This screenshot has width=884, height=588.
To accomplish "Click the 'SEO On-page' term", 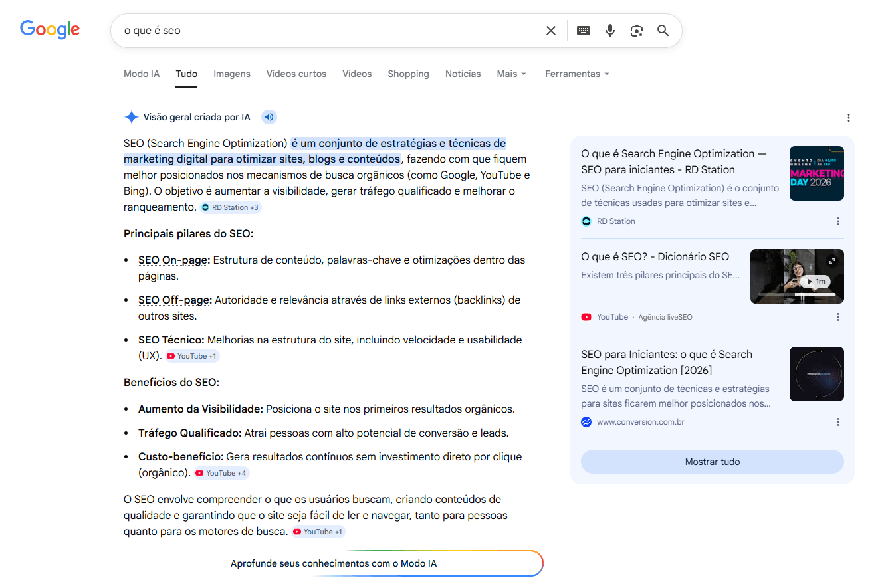I will pos(174,260).
